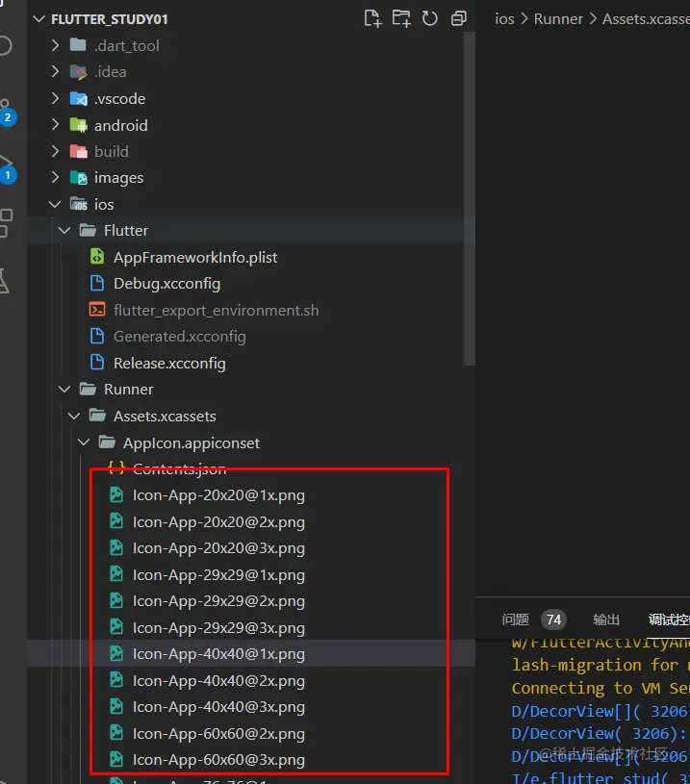Screen dimensions: 690x784
Task: Click the images folder icon
Action: point(78,178)
